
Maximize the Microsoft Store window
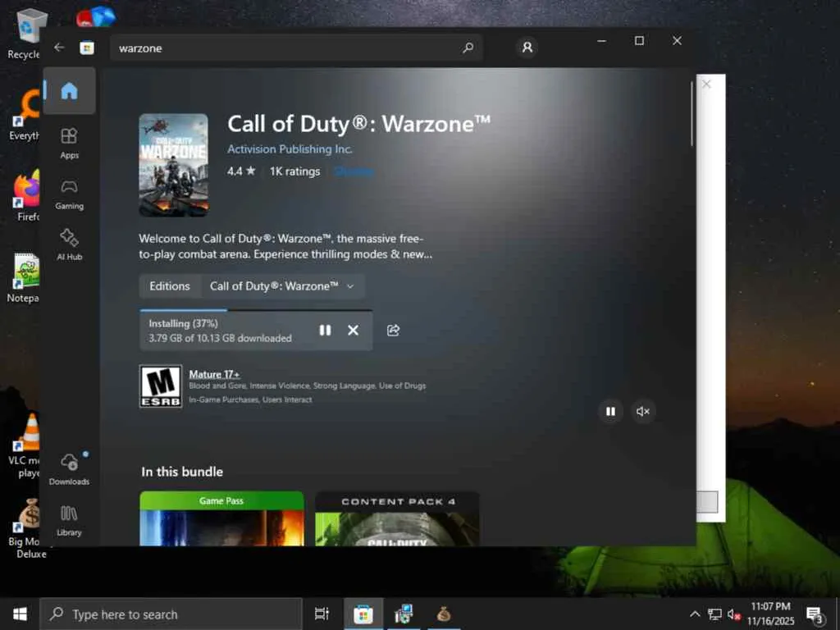tap(639, 41)
